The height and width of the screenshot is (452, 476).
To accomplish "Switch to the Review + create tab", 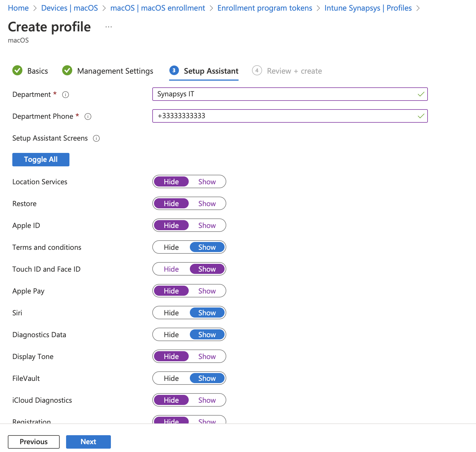I will click(294, 71).
